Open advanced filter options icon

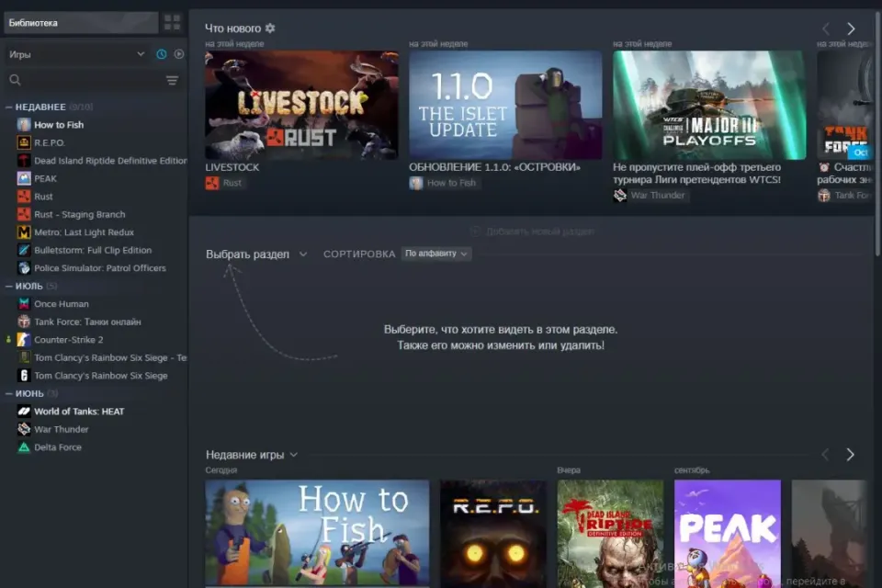point(172,81)
